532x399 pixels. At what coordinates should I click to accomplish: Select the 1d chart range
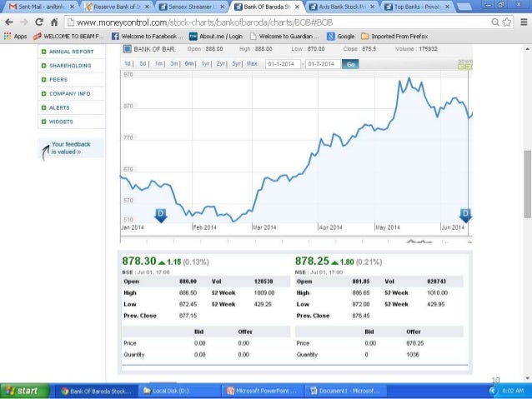128,64
